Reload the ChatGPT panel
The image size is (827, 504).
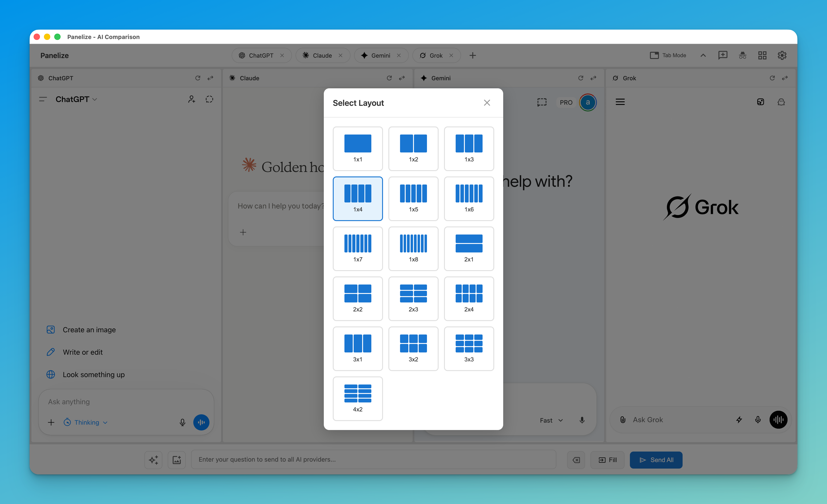[198, 78]
